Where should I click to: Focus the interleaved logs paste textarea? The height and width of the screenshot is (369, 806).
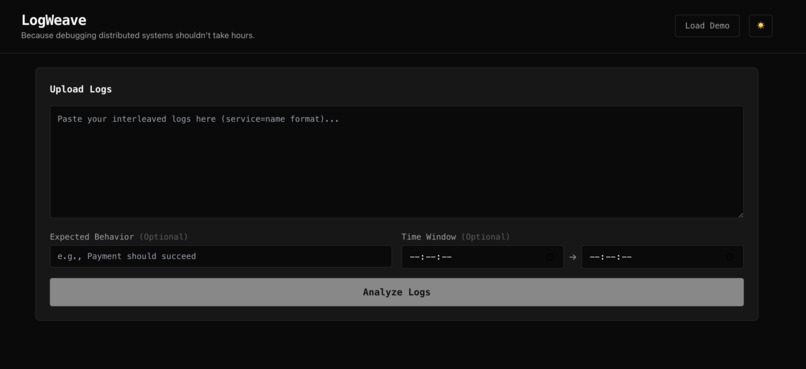click(396, 162)
